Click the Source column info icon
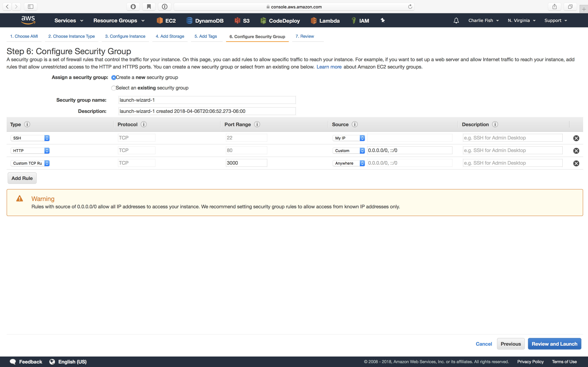Image resolution: width=588 pixels, height=367 pixels. 355,124
